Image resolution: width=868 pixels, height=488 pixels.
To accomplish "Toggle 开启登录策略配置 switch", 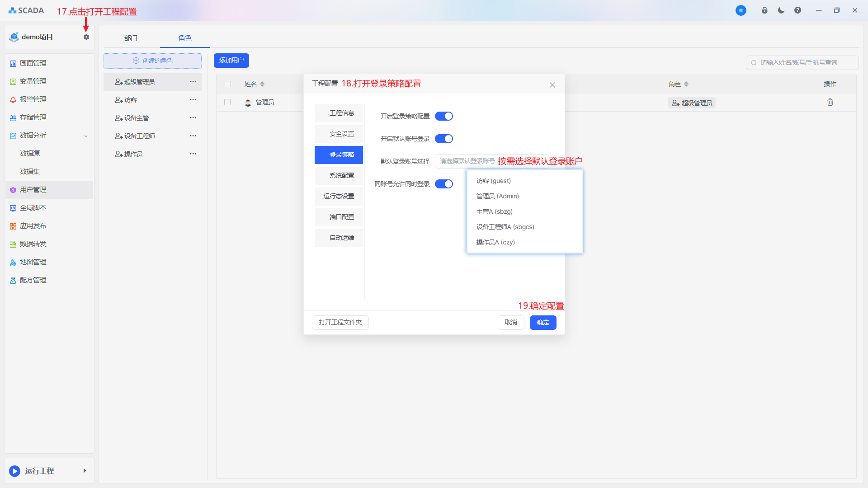I will point(443,116).
